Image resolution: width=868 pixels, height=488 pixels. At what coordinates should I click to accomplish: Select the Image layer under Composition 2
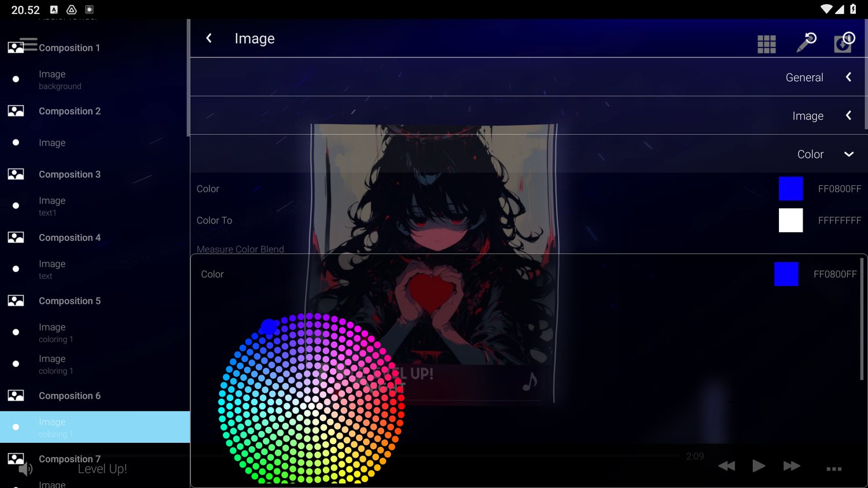(x=95, y=142)
